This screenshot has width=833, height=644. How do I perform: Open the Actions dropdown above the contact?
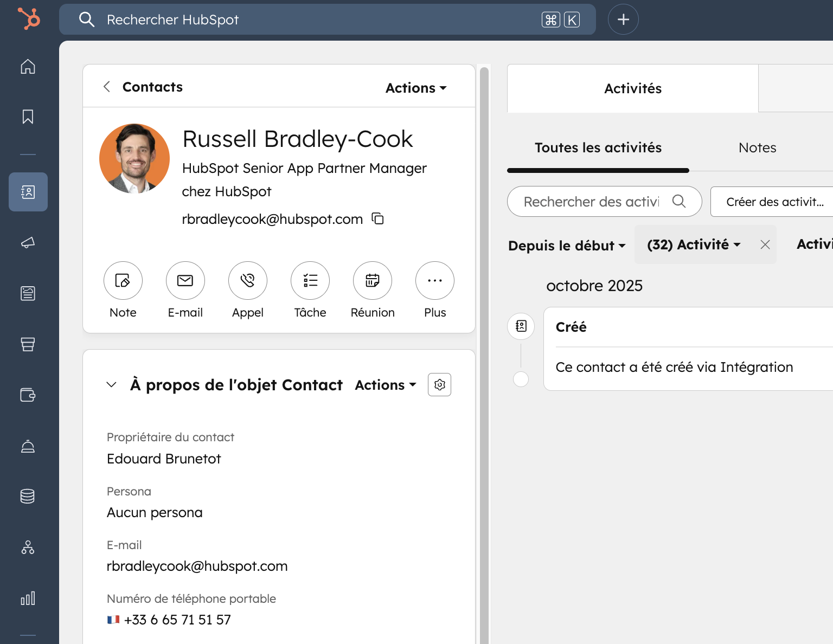[x=415, y=87]
